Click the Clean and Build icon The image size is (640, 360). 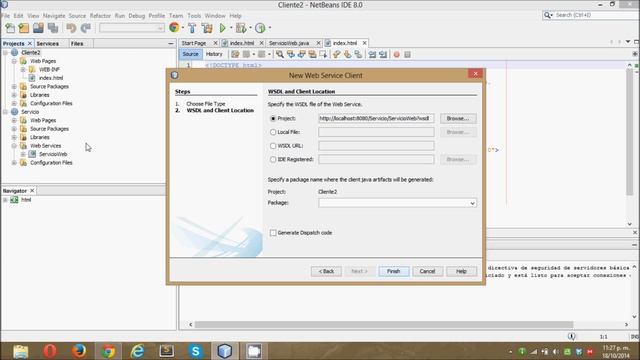[x=207, y=28]
